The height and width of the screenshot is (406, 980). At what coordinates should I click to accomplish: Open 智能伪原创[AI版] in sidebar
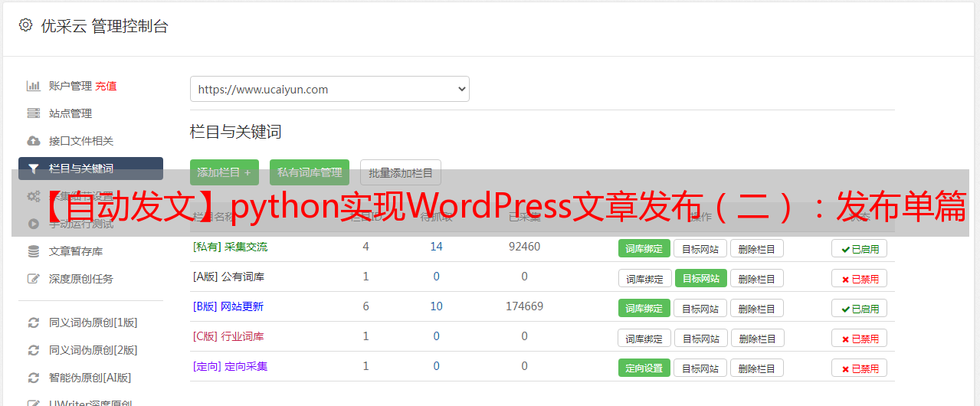tap(90, 378)
